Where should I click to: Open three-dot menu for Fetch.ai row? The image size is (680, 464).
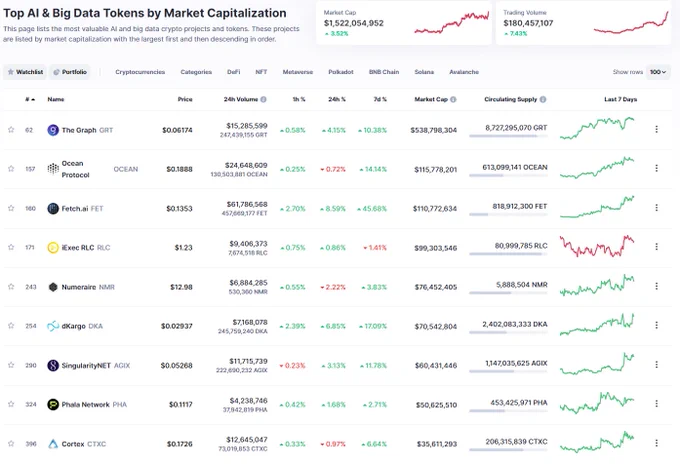[x=657, y=208]
